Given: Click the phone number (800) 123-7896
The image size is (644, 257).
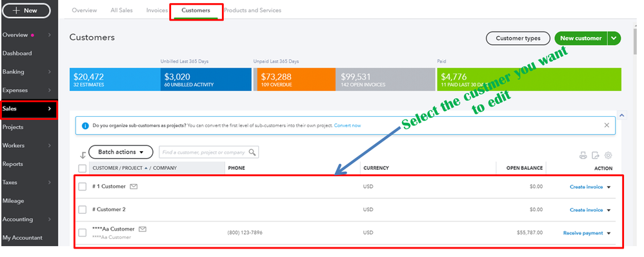Looking at the screenshot, I should [245, 232].
